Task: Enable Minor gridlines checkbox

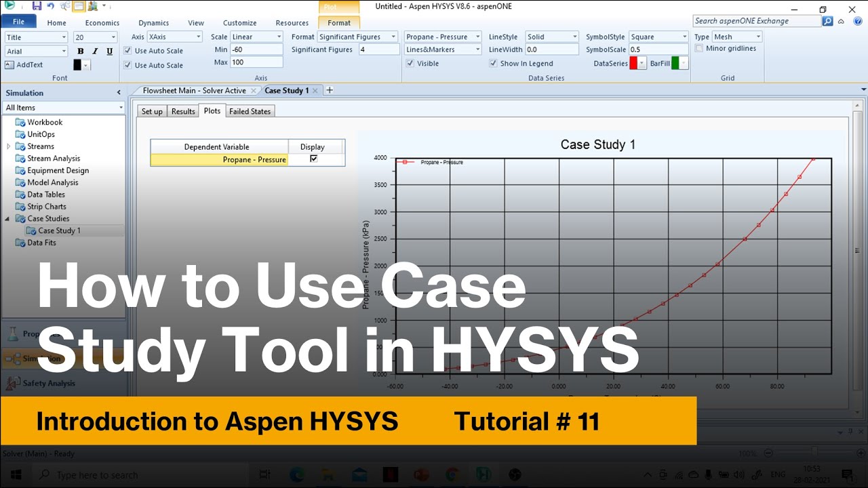Action: pyautogui.click(x=699, y=49)
